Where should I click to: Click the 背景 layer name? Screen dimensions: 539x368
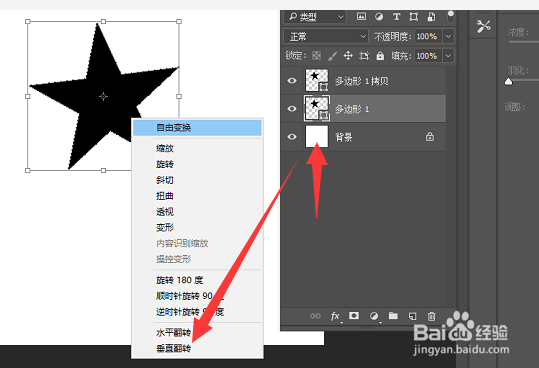344,137
